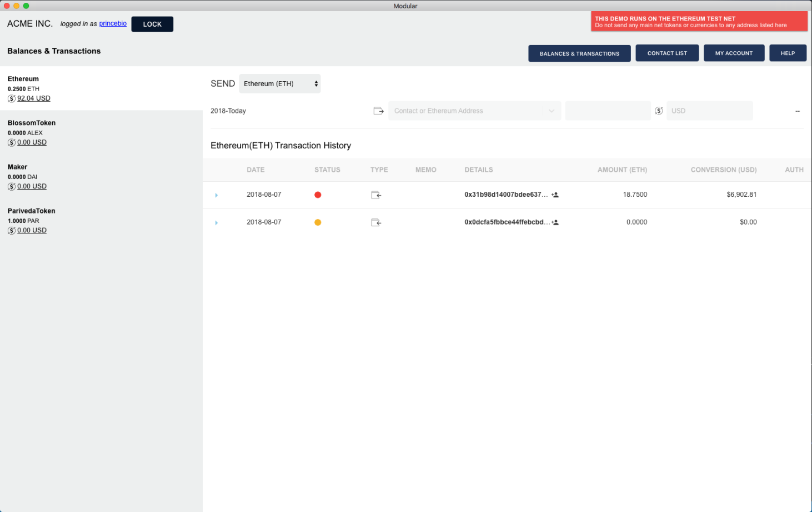Lock the wallet with LOCK button
The width and height of the screenshot is (812, 512).
(x=152, y=24)
